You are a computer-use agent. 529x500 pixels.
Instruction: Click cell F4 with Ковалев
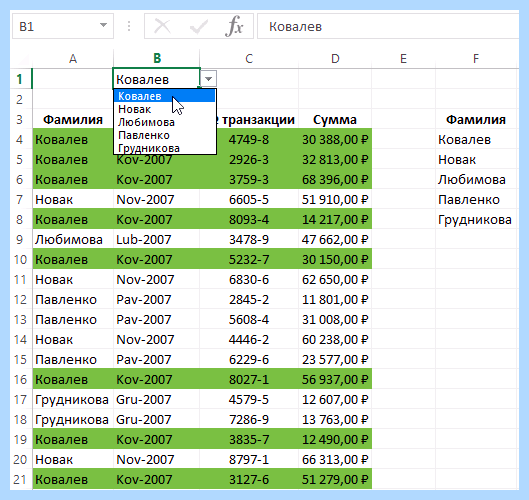click(476, 139)
